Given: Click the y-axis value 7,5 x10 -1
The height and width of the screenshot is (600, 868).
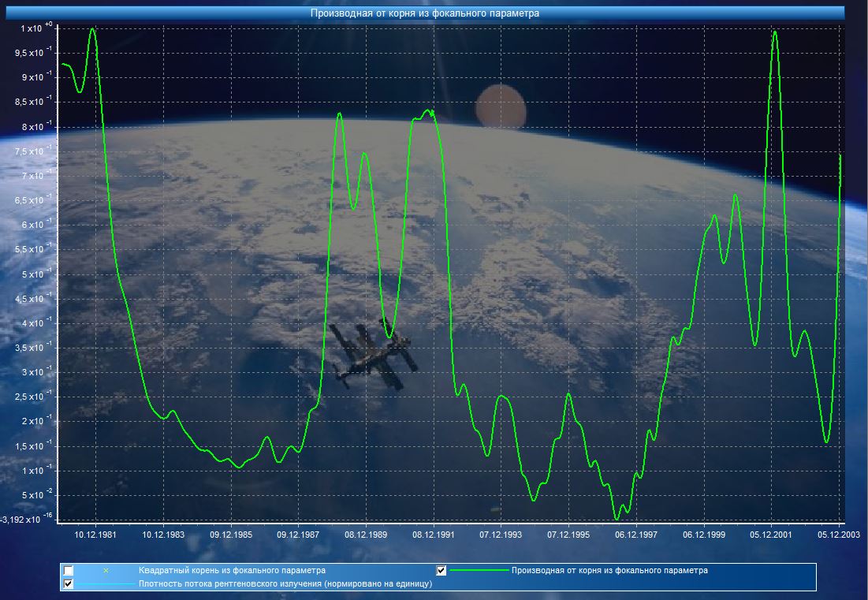Looking at the screenshot, I should [x=33, y=151].
